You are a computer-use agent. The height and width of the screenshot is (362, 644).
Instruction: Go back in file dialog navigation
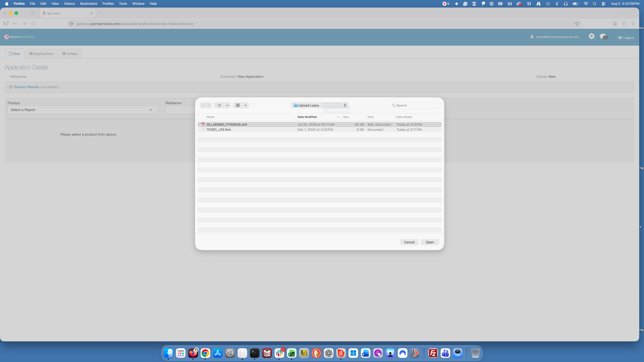[x=203, y=105]
